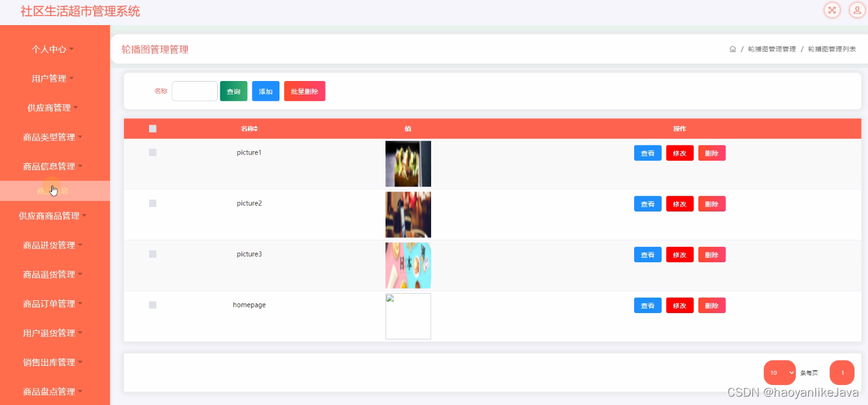Click the home icon in breadcrumb
Viewport: 868px width, 405px height.
coord(732,50)
